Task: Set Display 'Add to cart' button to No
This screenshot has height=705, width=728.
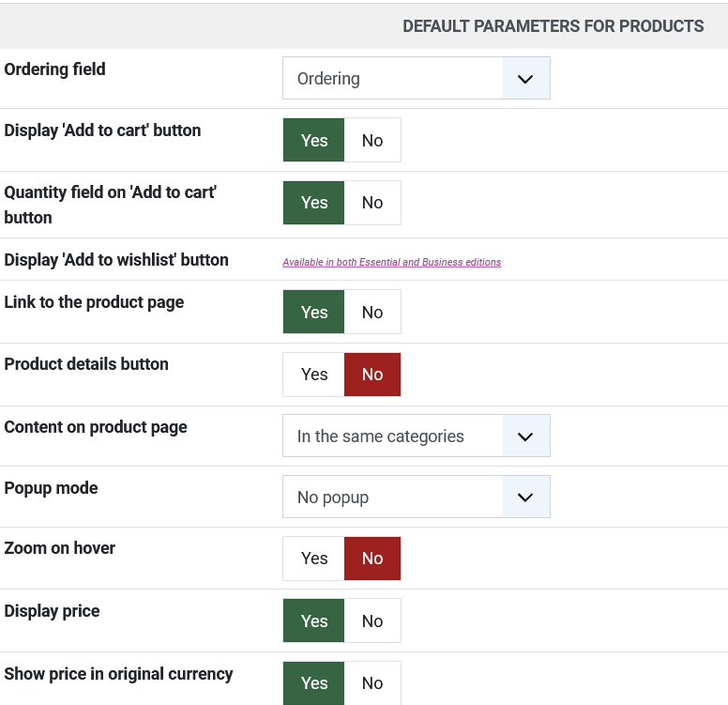Action: [372, 141]
